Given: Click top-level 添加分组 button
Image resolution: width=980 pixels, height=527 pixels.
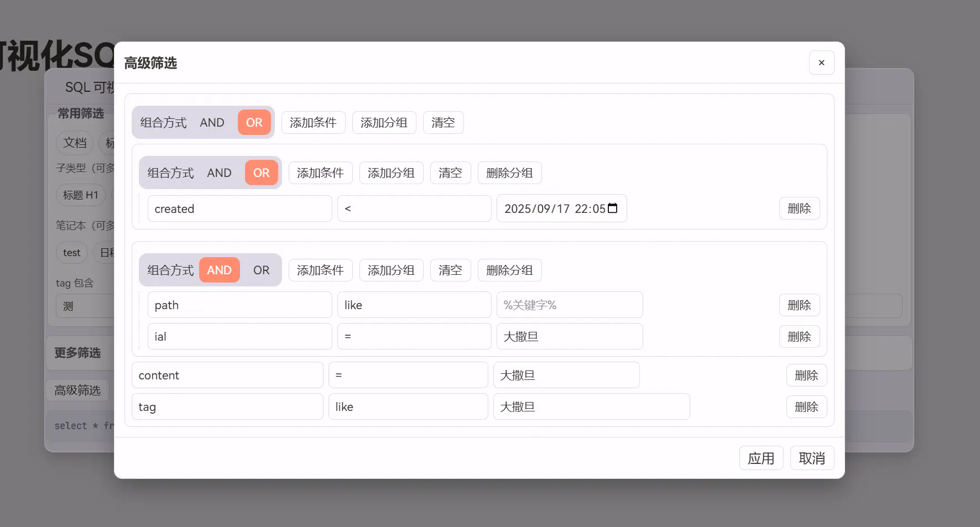Looking at the screenshot, I should click(384, 123).
